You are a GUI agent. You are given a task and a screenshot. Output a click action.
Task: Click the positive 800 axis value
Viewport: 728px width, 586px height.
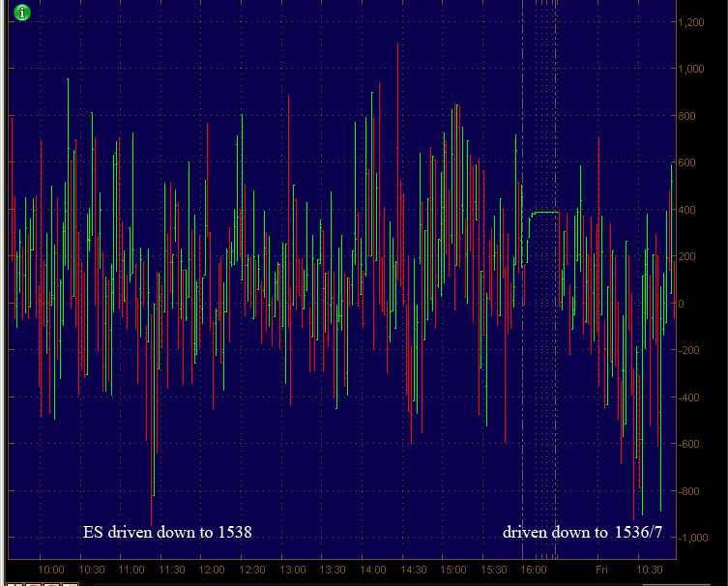(686, 116)
